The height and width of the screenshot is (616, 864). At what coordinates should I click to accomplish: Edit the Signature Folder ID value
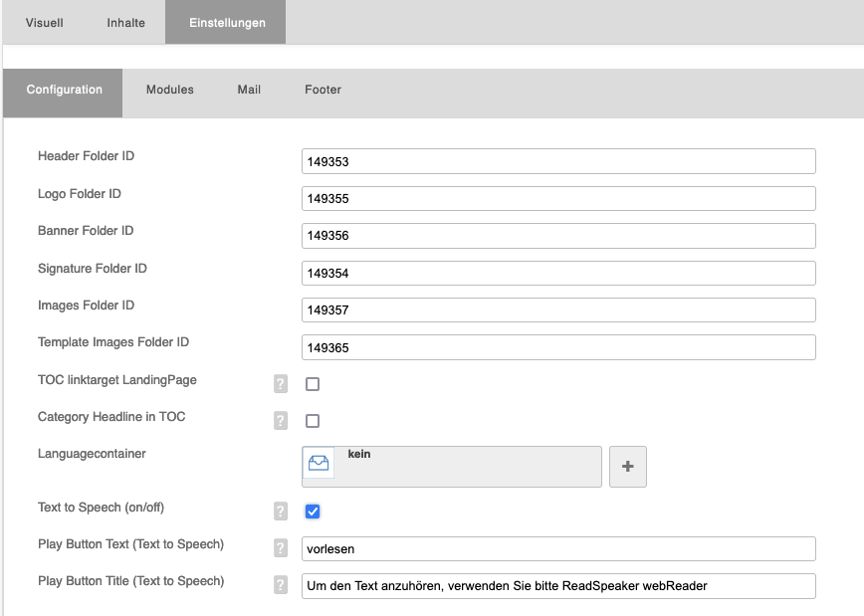click(558, 274)
